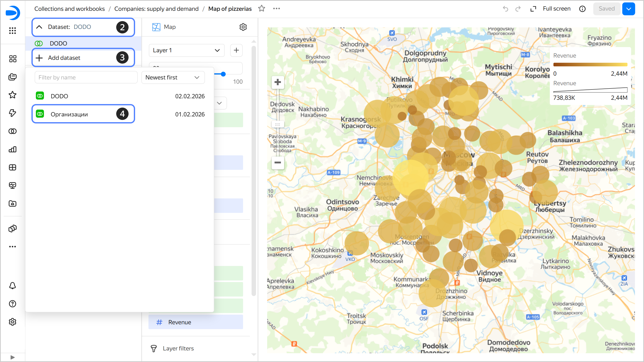Open the all services grid icon
Screen dimensions: 644x362
[x=12, y=31]
